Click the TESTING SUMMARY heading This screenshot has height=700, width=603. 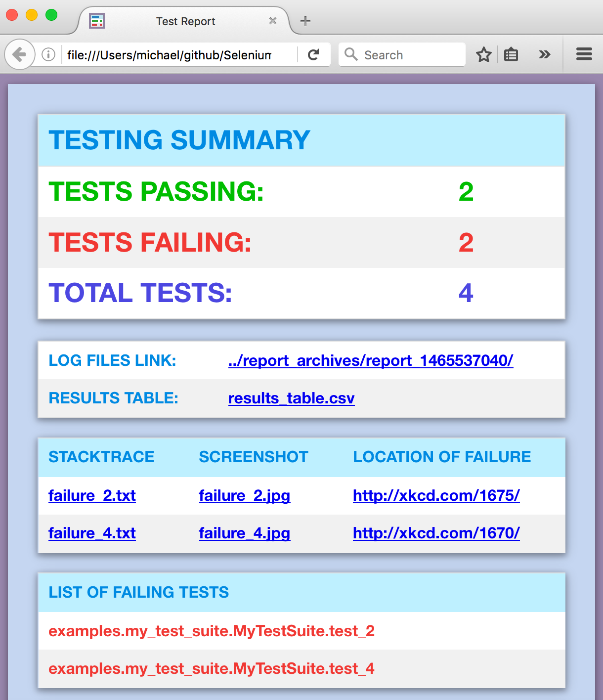pos(179,140)
